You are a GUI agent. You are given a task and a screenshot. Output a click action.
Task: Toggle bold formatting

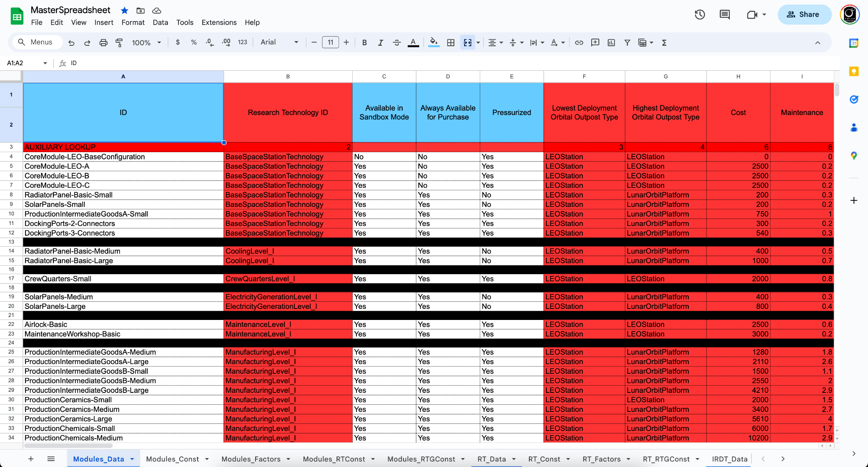click(x=364, y=42)
